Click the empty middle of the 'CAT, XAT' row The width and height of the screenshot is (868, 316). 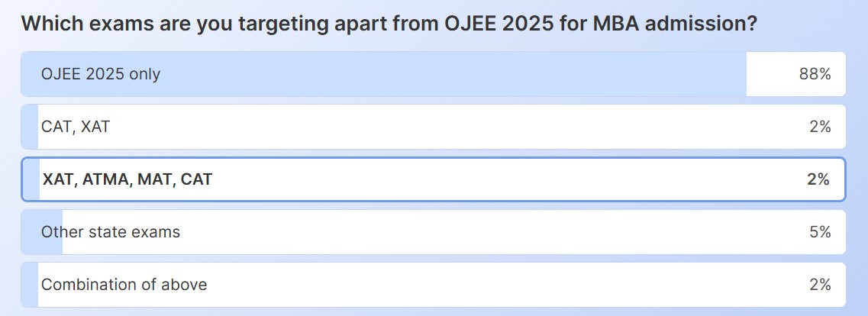[458, 127]
